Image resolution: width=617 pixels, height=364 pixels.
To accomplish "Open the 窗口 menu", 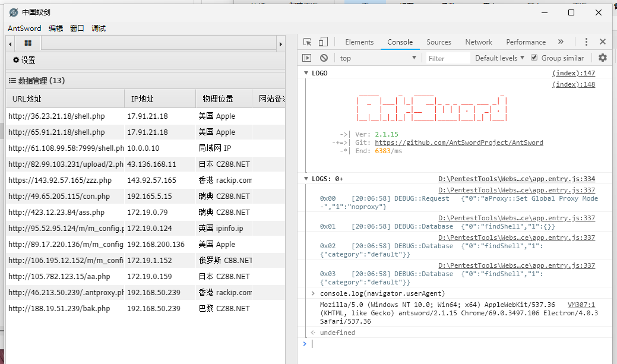I will point(77,29).
